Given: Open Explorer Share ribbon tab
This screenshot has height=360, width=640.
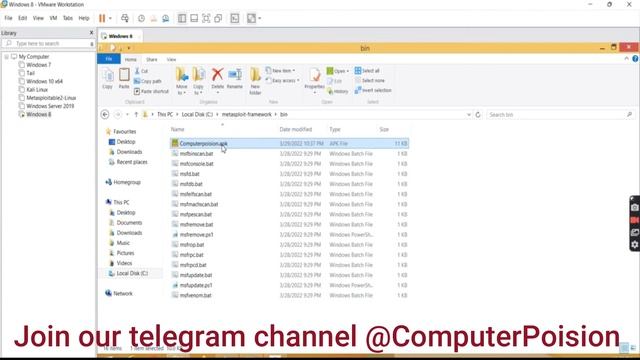Looking at the screenshot, I should click(x=152, y=60).
